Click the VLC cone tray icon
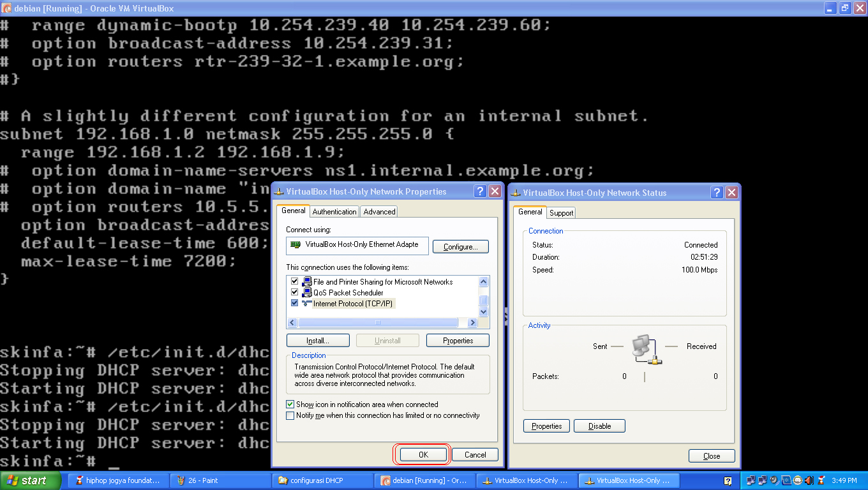 tap(821, 480)
